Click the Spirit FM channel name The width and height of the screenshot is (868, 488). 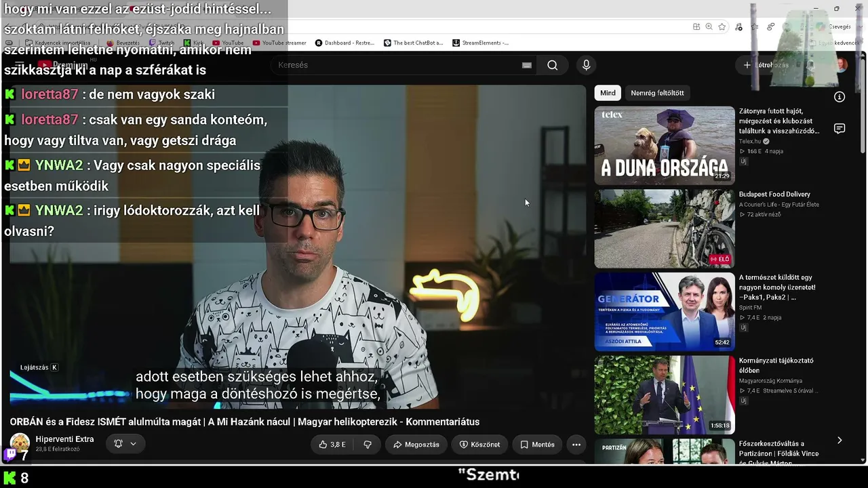[x=750, y=308]
